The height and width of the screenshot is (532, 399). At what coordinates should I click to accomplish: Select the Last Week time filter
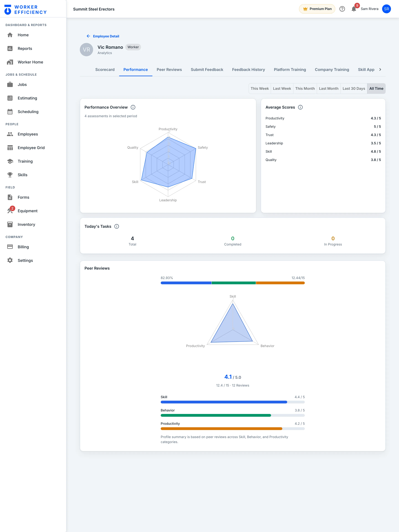coord(282,89)
